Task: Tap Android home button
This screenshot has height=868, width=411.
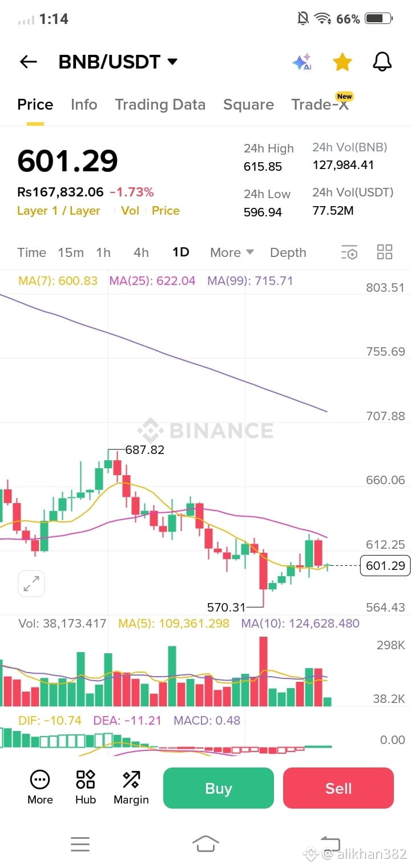Action: coord(205,843)
